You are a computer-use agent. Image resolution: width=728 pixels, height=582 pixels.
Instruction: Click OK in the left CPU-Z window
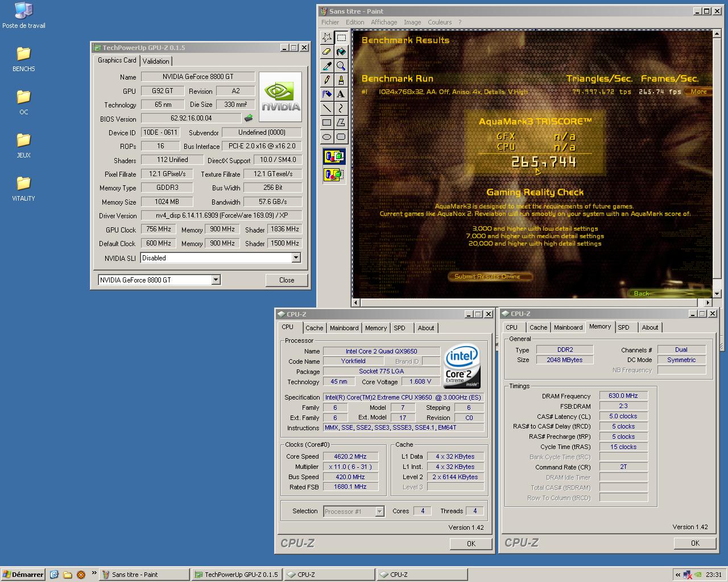point(471,543)
